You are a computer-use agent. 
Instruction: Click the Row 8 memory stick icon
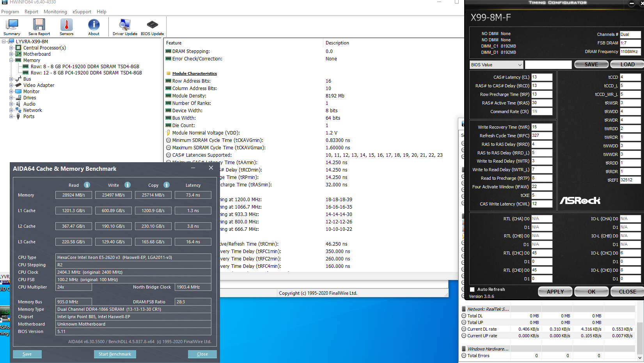(26, 67)
